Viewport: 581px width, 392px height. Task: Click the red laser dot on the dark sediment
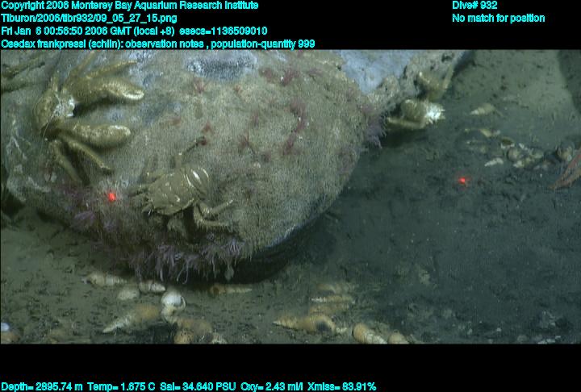pyautogui.click(x=462, y=181)
